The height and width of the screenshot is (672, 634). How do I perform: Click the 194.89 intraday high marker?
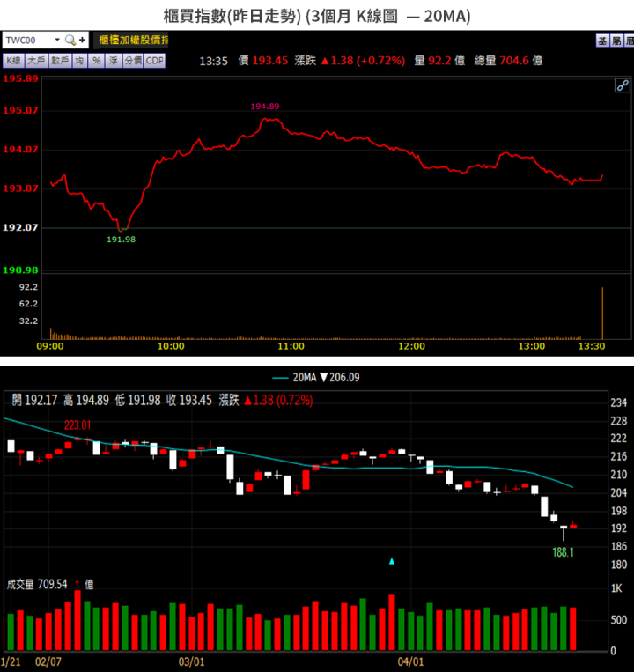264,107
